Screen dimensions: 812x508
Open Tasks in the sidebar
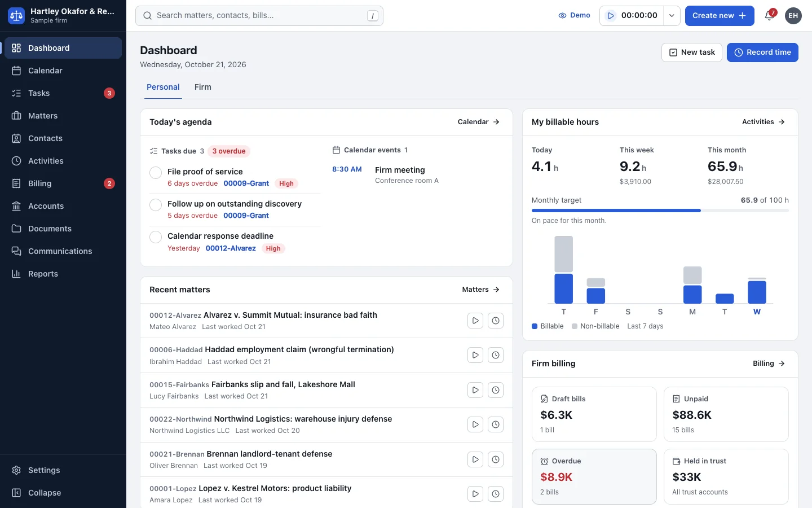point(63,93)
